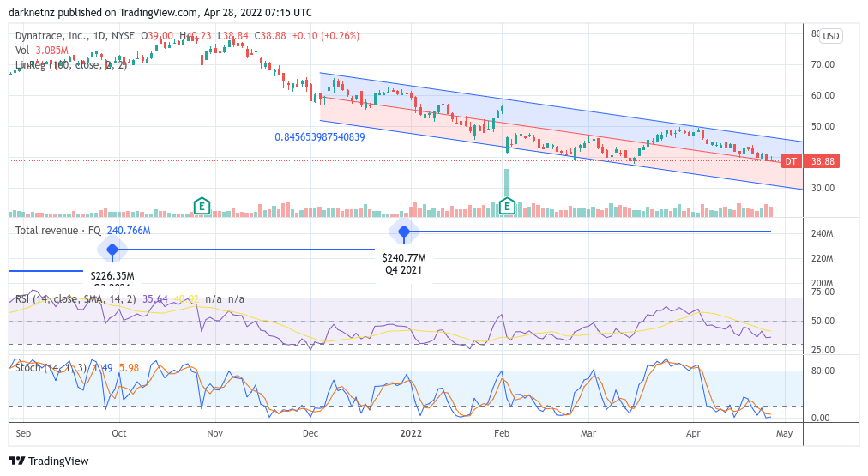Click the 240M revenue axis label
This screenshot has width=868, height=476.
(822, 233)
